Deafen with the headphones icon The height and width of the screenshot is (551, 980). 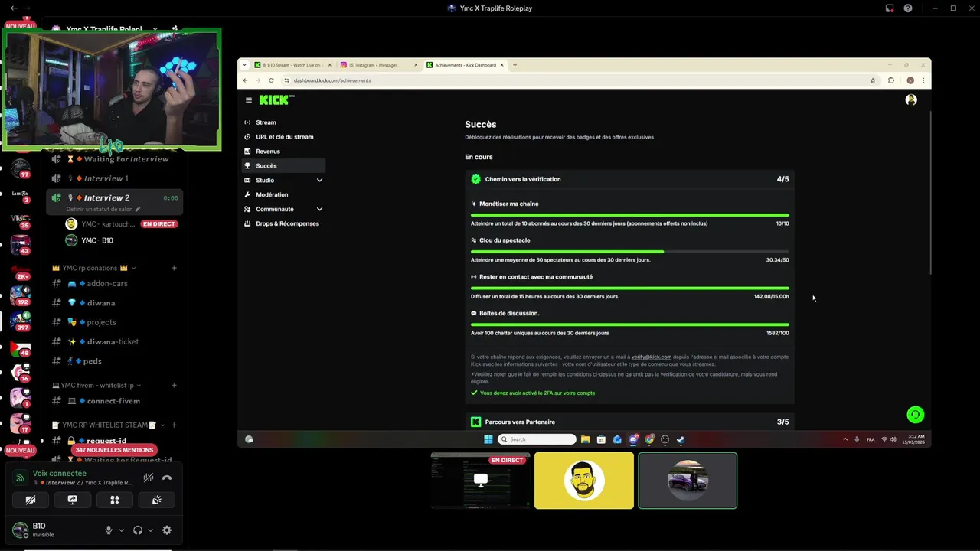138,530
